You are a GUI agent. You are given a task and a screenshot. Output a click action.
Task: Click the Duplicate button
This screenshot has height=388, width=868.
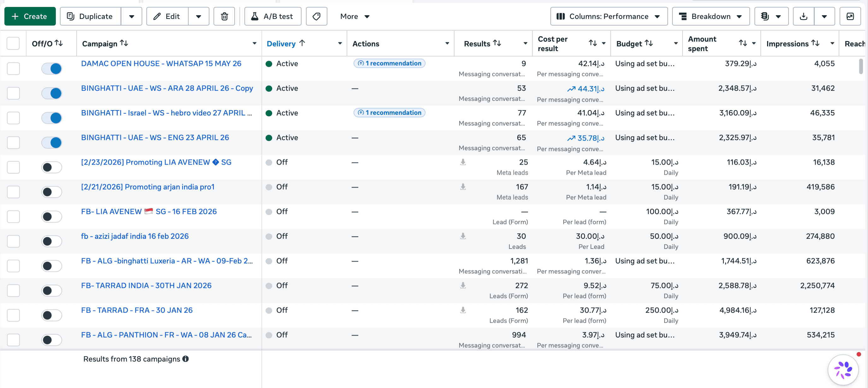[x=90, y=16]
